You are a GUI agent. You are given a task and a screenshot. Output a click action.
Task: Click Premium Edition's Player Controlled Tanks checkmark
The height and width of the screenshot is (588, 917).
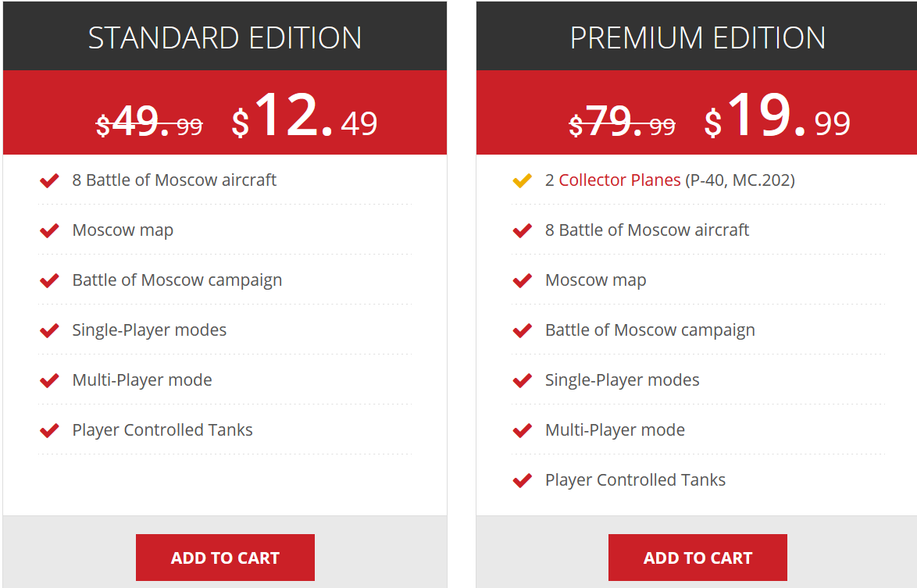pos(522,480)
